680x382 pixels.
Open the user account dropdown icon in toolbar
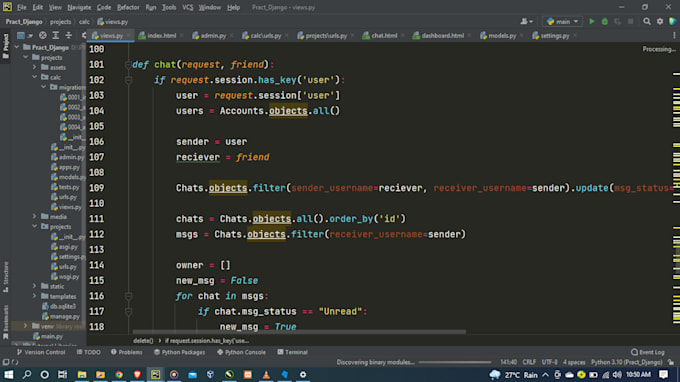[x=526, y=21]
